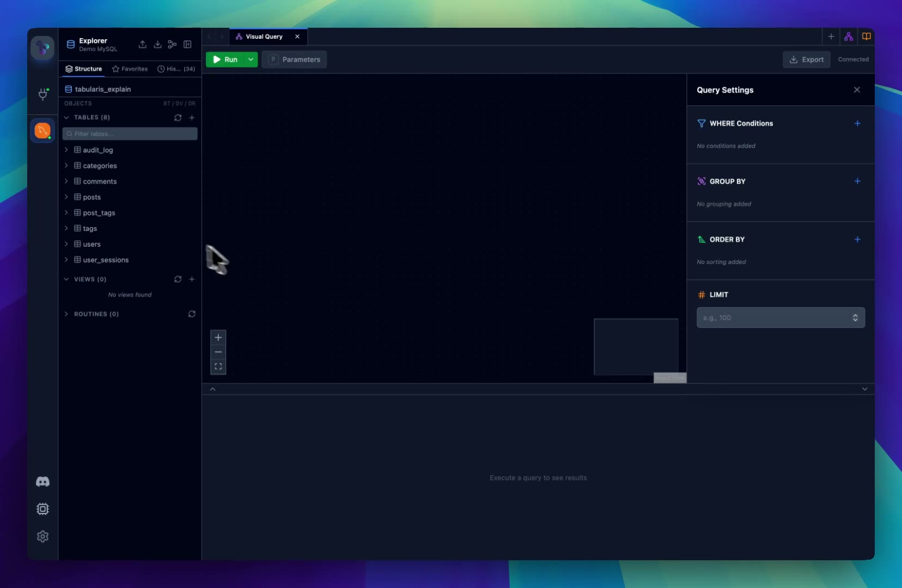Expand the ROUTINES section
The width and height of the screenshot is (902, 588).
pos(66,314)
